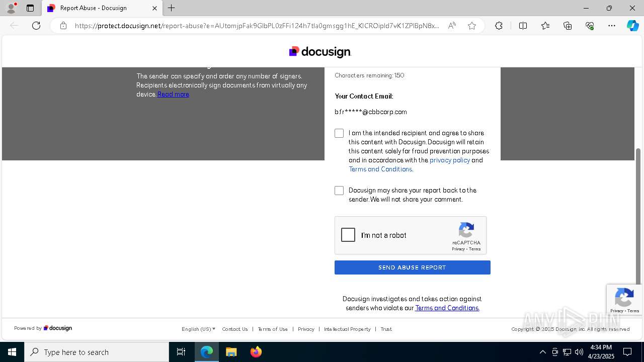Open Microsoft Edge taskbar icon

(x=207, y=352)
